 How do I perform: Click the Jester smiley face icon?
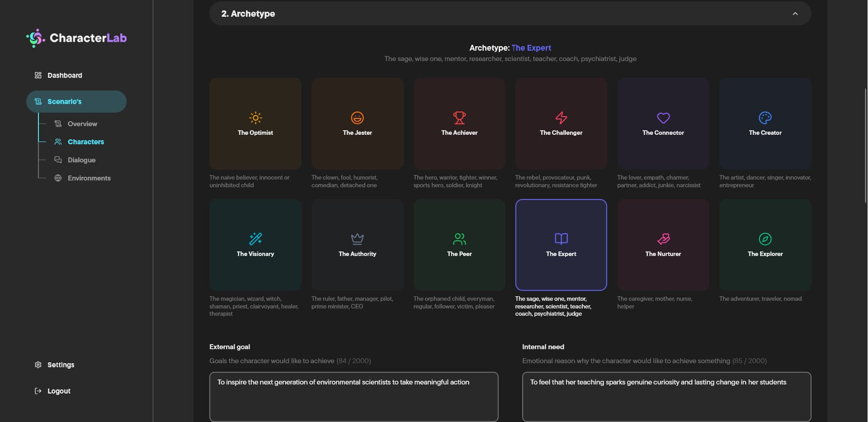357,118
